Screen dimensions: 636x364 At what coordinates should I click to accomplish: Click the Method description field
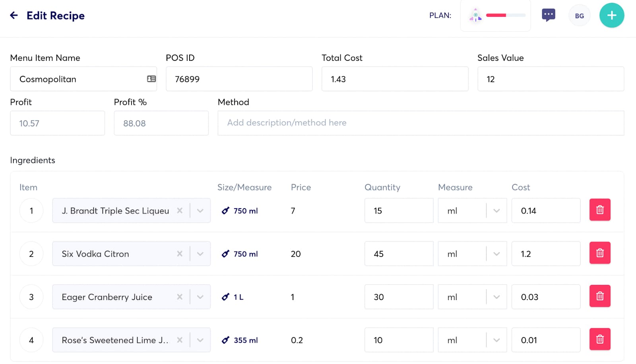click(x=421, y=123)
